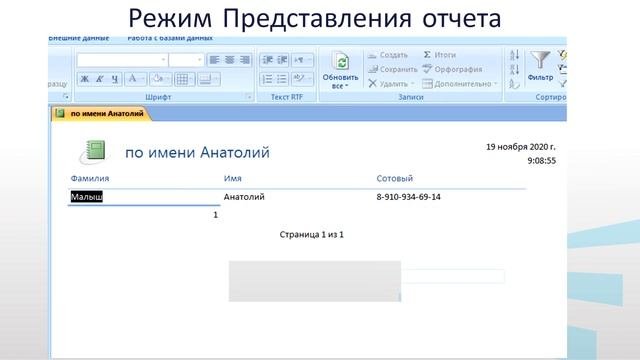
Task: Open the Работа с базами данных tab
Action: coord(170,38)
